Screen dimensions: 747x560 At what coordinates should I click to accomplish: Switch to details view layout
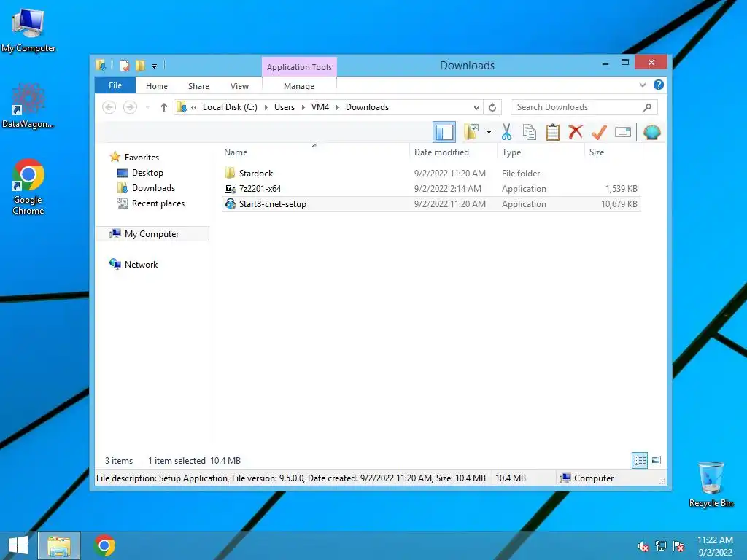point(640,460)
